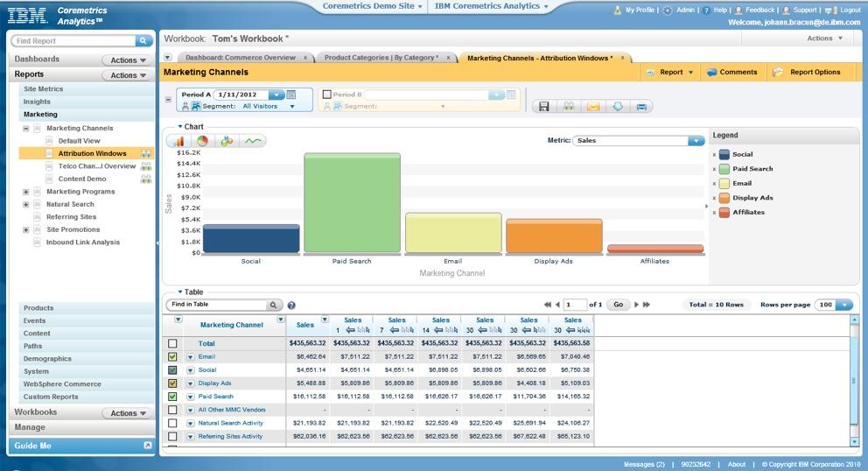Go to the previous table page
The image size is (868, 471).
click(x=557, y=305)
